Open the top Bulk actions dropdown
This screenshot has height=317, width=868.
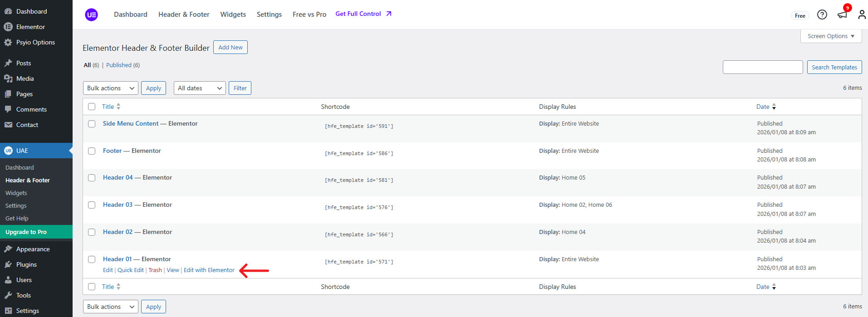(111, 88)
